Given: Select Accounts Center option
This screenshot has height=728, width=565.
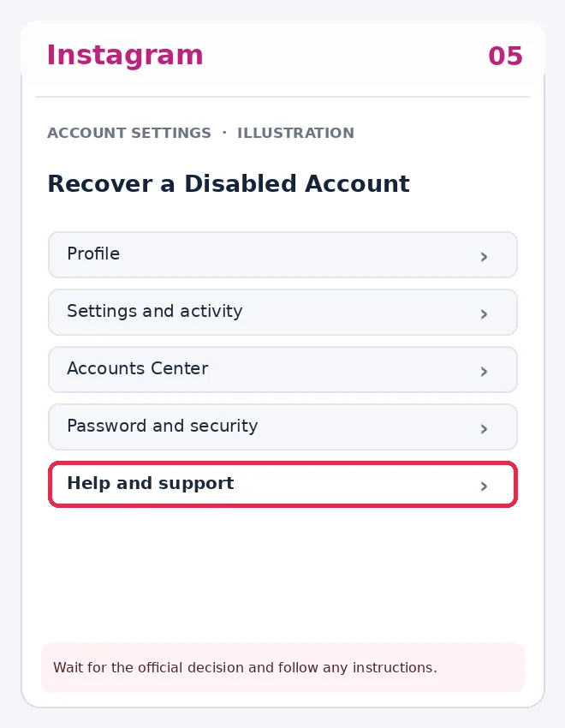Looking at the screenshot, I should [282, 370].
